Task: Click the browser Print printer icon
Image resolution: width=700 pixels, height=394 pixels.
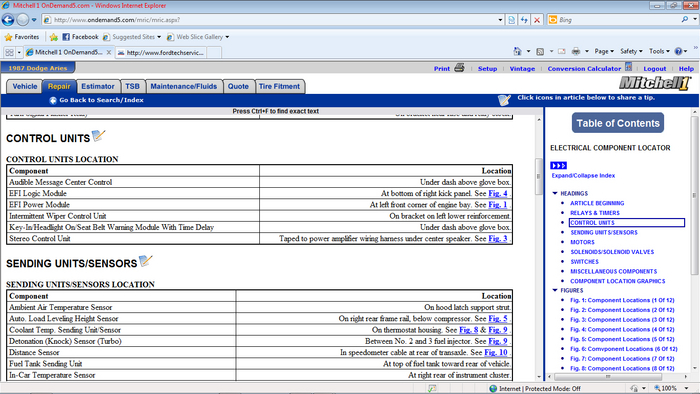Action: [x=576, y=51]
